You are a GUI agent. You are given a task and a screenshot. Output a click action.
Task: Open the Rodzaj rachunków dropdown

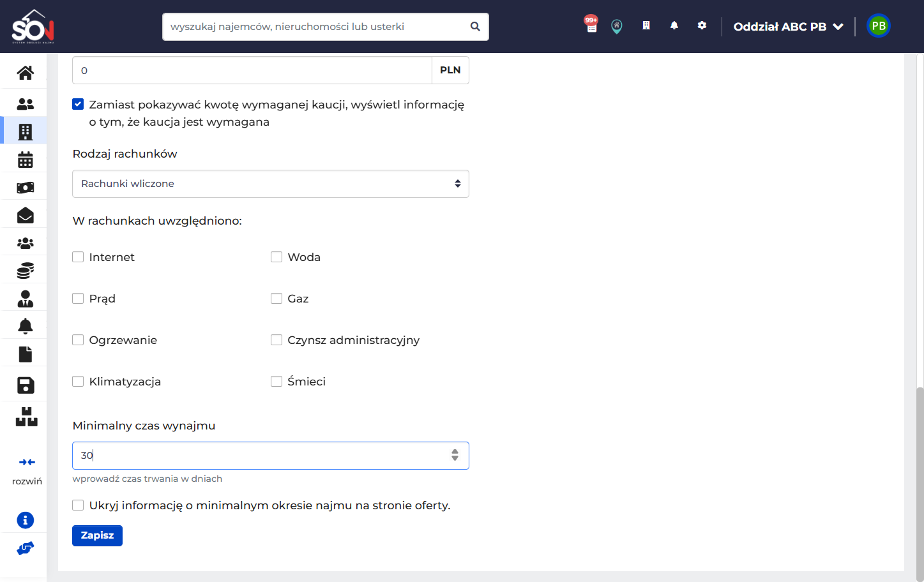click(271, 184)
